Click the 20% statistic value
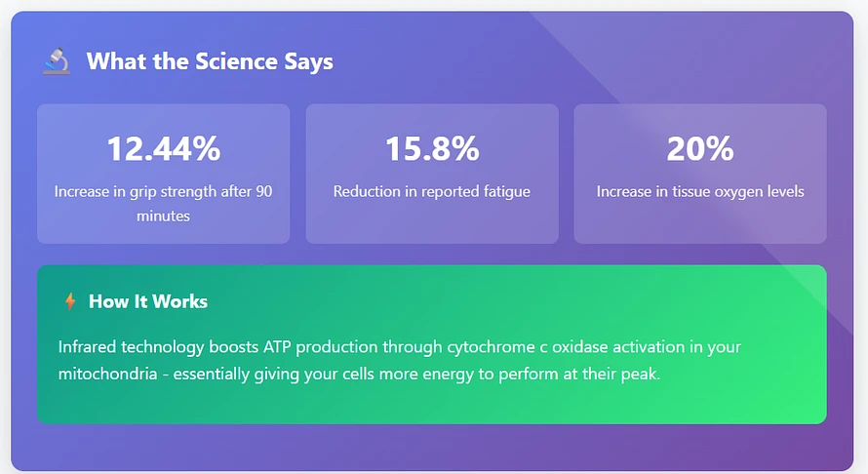 tap(700, 149)
